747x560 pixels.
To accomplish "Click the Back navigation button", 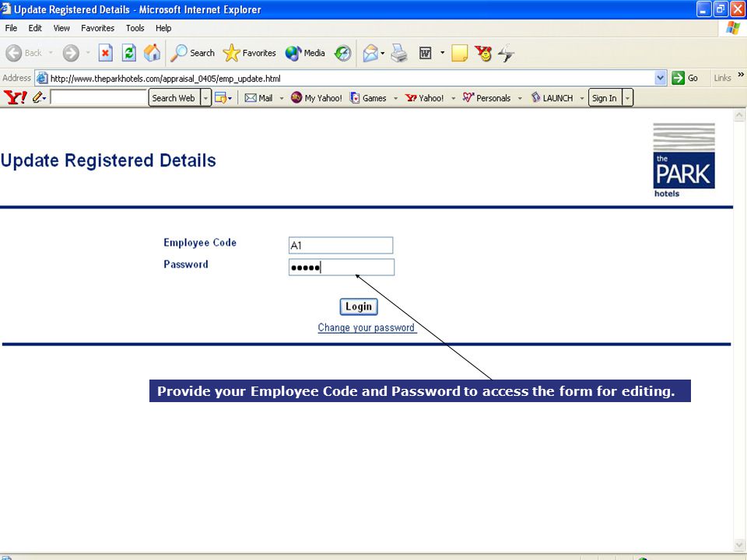I will pos(24,53).
